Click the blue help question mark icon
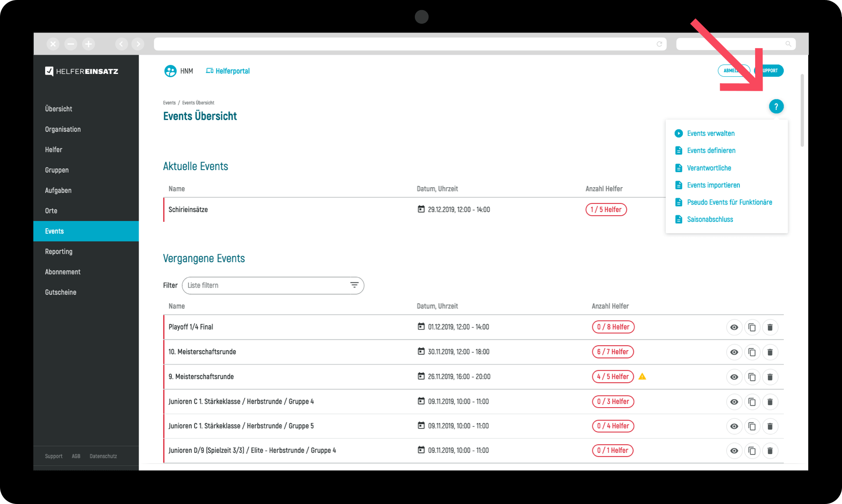This screenshot has width=842, height=504. click(x=776, y=106)
